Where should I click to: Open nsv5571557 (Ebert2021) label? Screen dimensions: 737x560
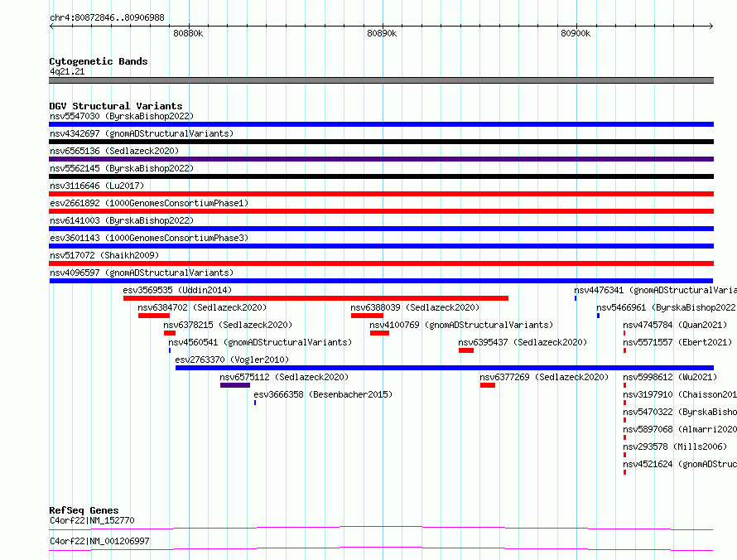tap(677, 342)
